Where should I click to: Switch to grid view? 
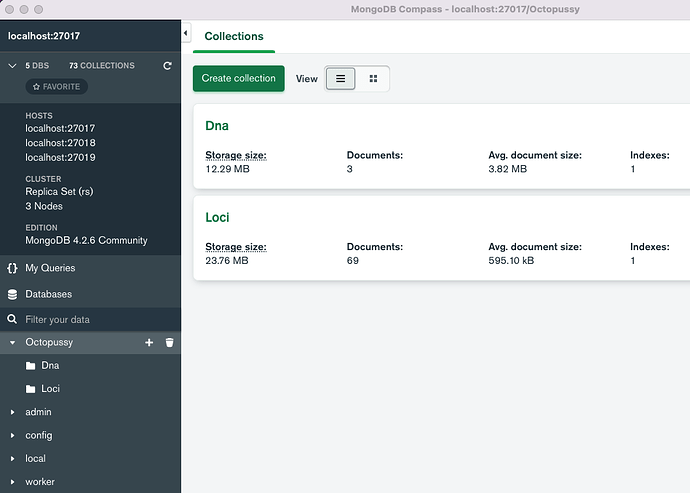tap(373, 78)
